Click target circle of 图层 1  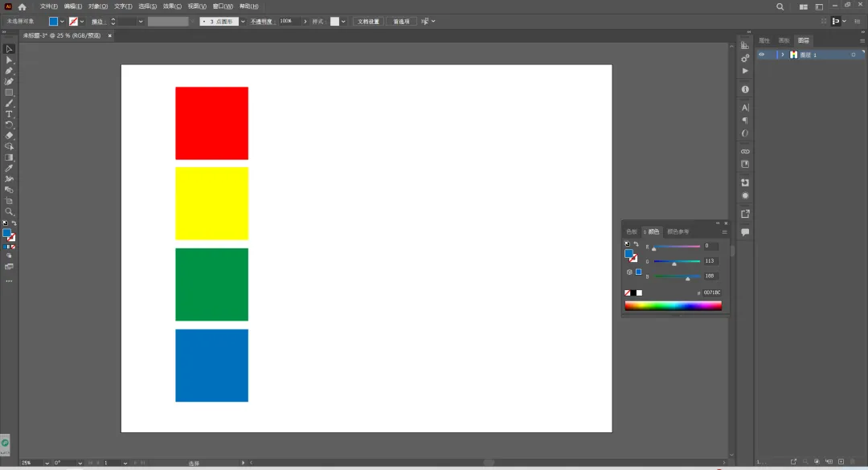tap(853, 55)
